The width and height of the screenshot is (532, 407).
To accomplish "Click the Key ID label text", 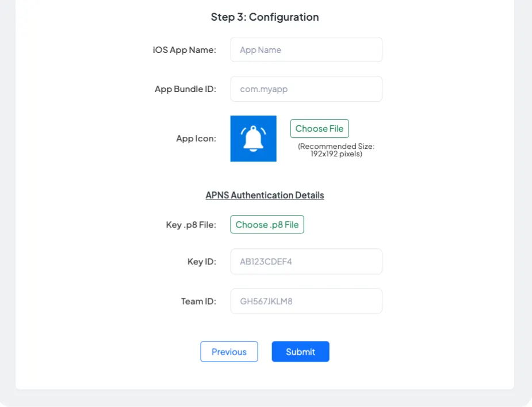I will click(201, 262).
